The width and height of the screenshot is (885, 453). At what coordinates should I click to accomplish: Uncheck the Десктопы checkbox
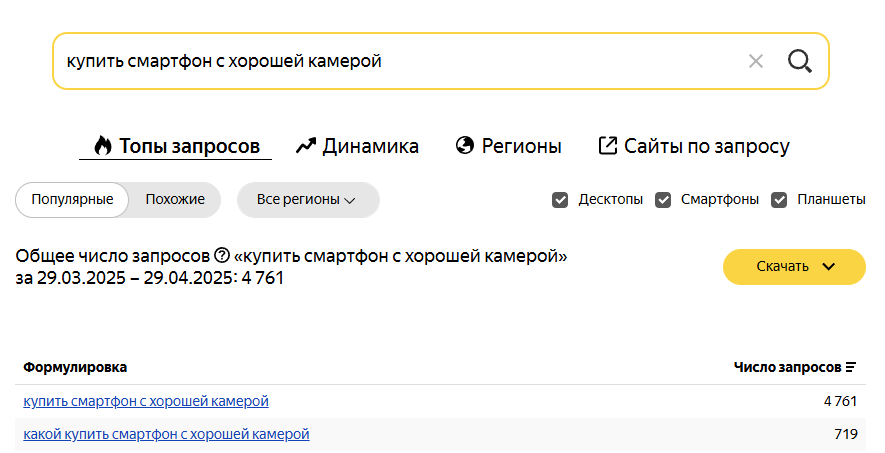point(560,200)
